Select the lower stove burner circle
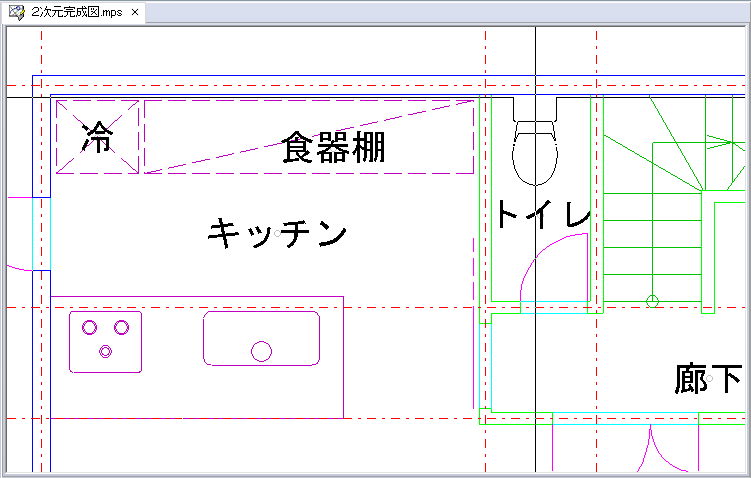 click(x=105, y=352)
